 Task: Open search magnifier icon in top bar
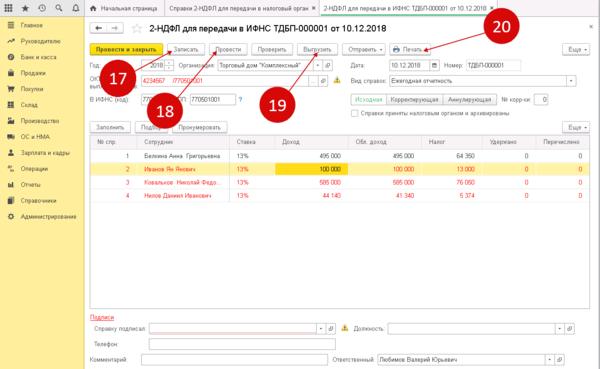(59, 8)
